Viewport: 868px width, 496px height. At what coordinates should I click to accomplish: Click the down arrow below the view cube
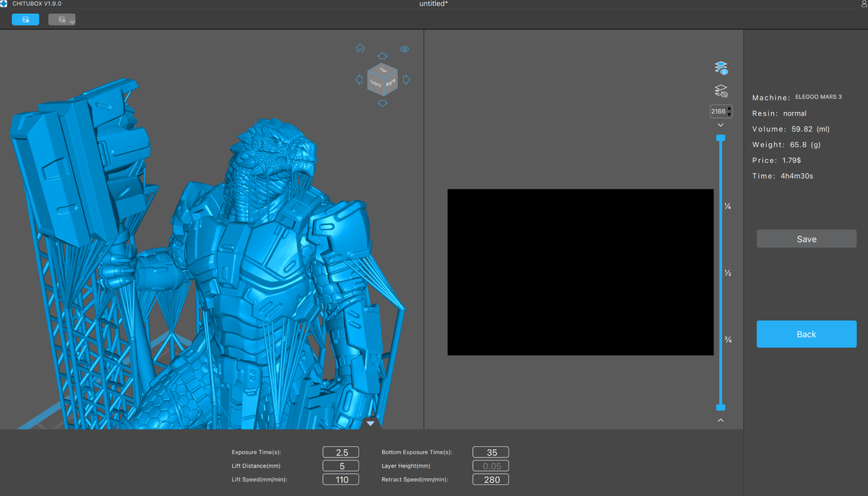click(383, 103)
